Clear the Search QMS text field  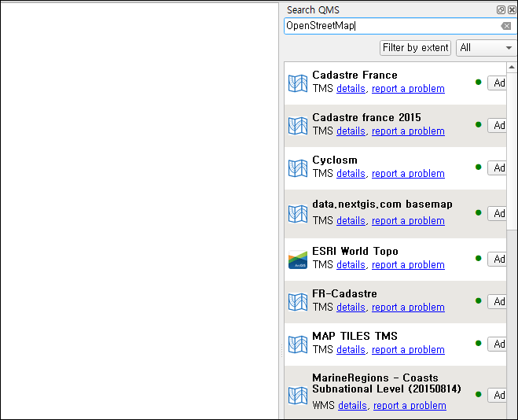505,26
